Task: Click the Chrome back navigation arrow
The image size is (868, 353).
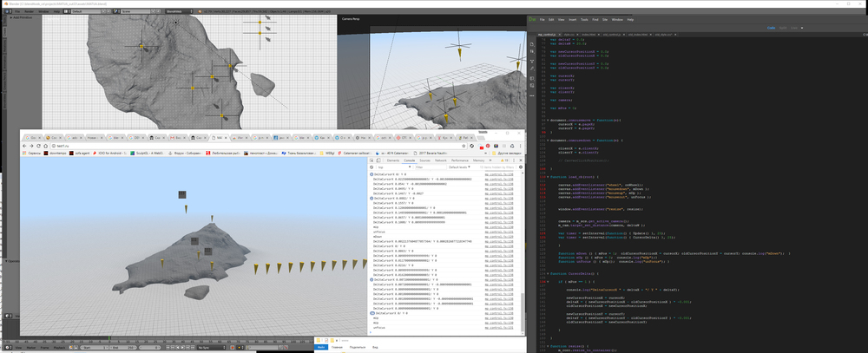Action: click(x=23, y=145)
